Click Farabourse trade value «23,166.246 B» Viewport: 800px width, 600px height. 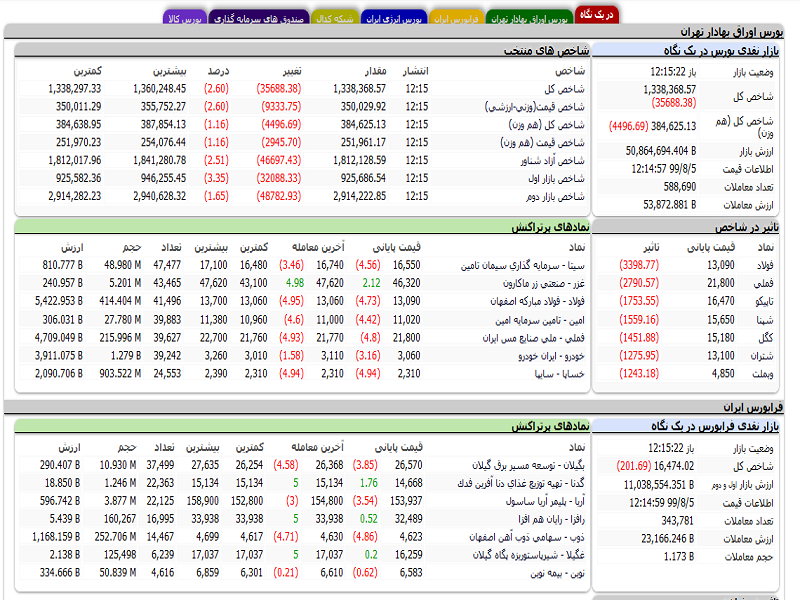pos(668,538)
